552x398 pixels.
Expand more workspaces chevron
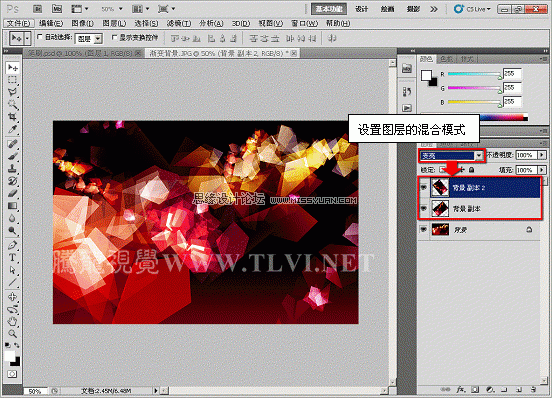pyautogui.click(x=434, y=9)
